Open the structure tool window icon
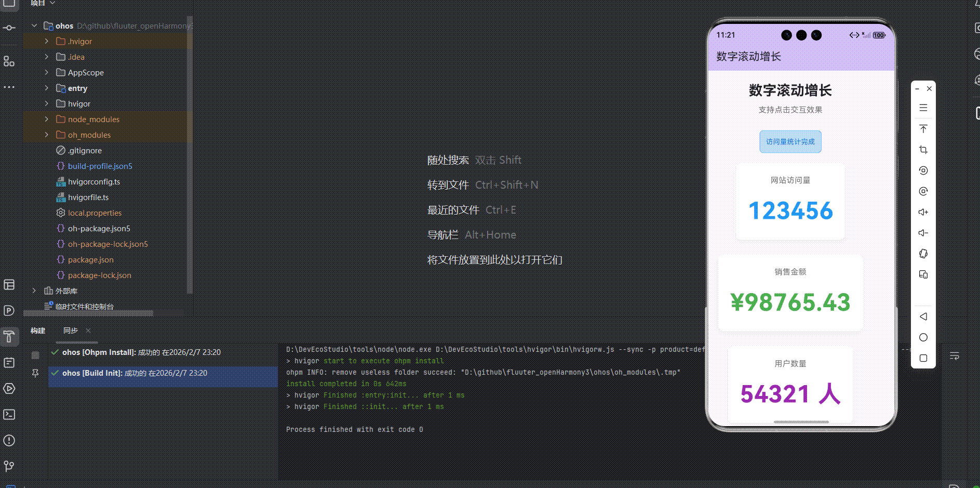 (9, 61)
